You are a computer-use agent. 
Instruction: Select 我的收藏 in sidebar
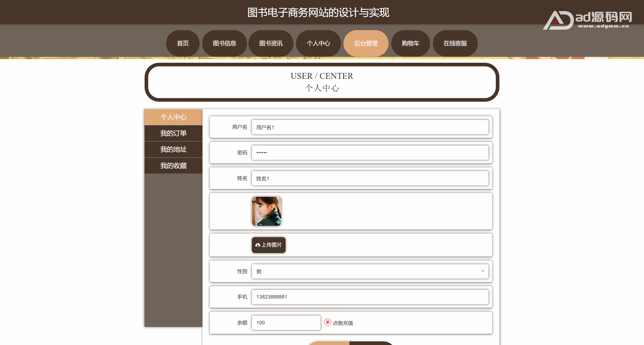173,166
